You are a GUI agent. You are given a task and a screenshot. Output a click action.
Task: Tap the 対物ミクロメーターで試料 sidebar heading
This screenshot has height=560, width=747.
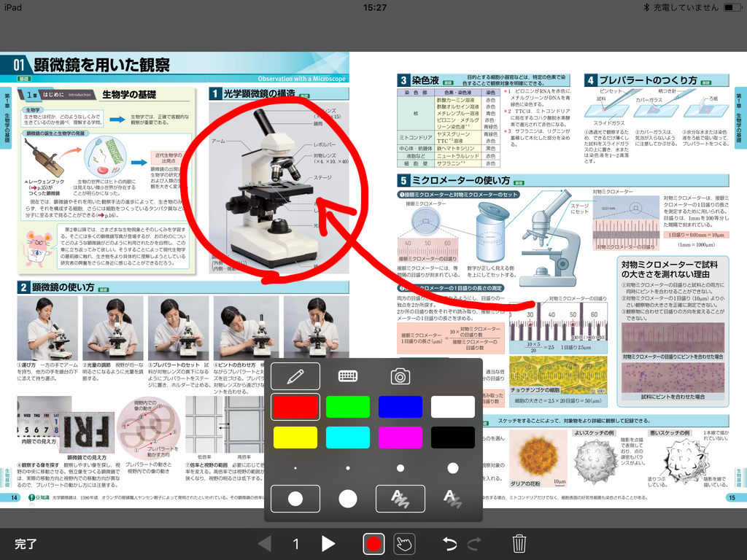(669, 269)
